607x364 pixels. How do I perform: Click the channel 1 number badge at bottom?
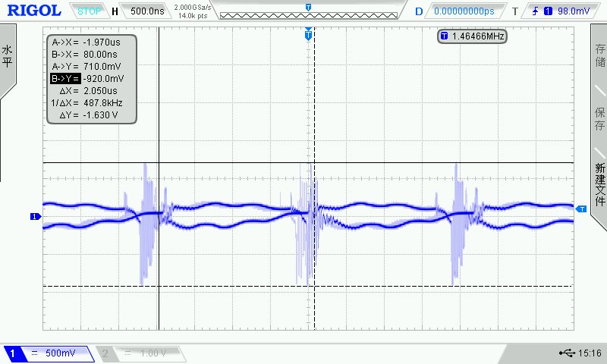(12, 353)
